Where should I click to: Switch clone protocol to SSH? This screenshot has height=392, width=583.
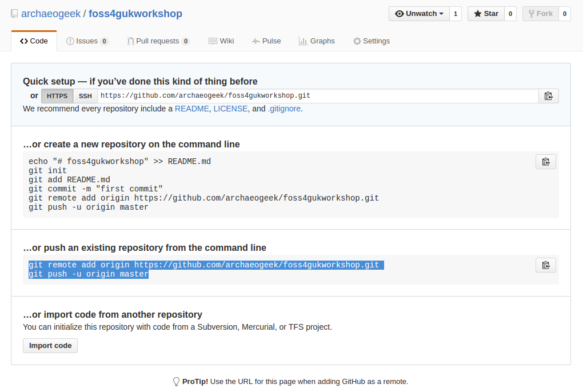point(85,96)
